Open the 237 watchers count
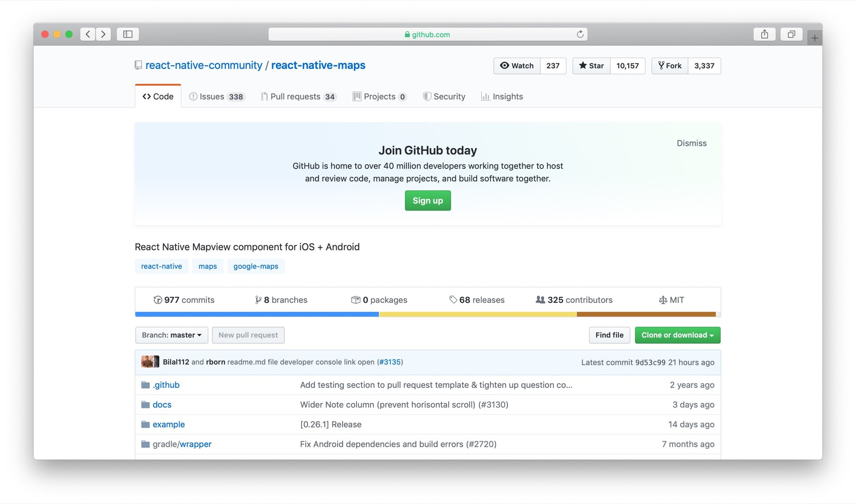The width and height of the screenshot is (856, 504). point(553,66)
